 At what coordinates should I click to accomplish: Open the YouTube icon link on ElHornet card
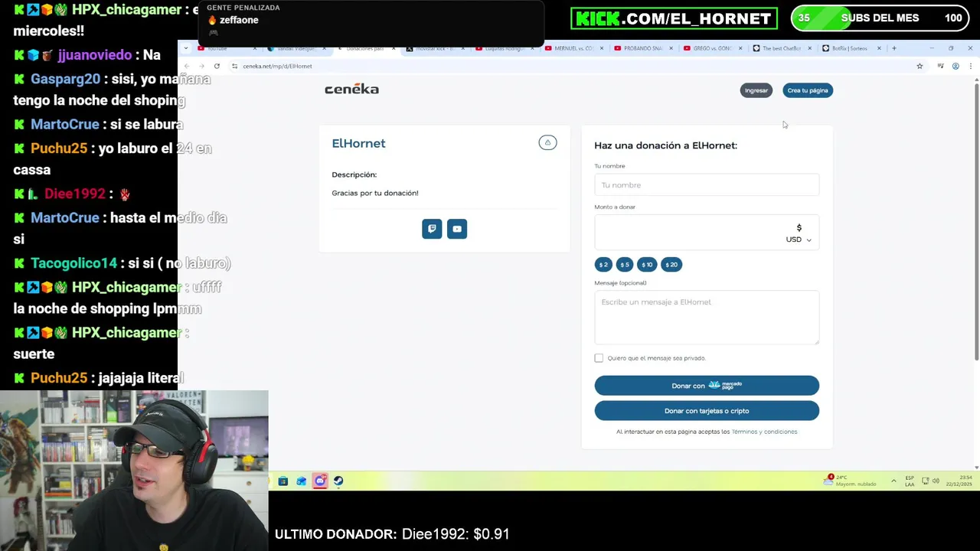[x=457, y=229]
